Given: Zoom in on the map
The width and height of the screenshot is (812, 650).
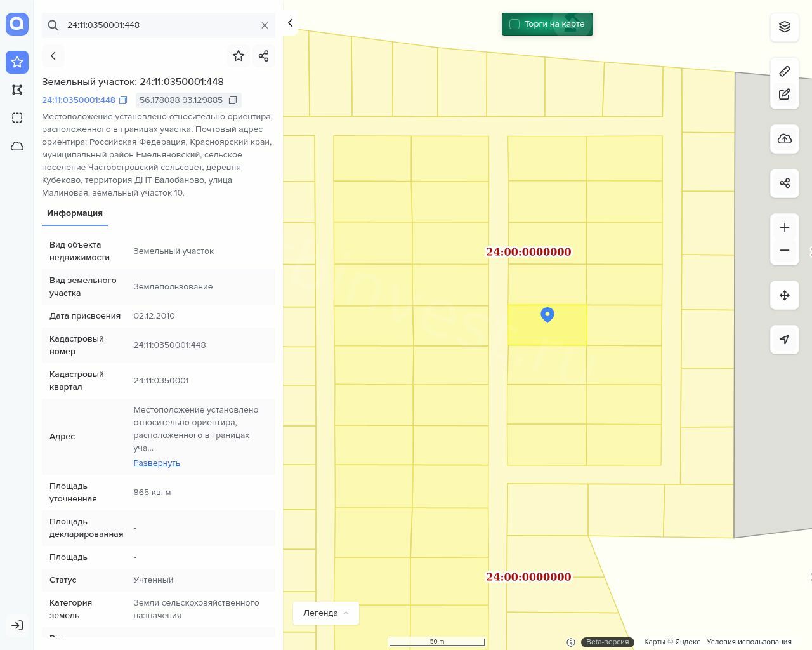Looking at the screenshot, I should [785, 228].
